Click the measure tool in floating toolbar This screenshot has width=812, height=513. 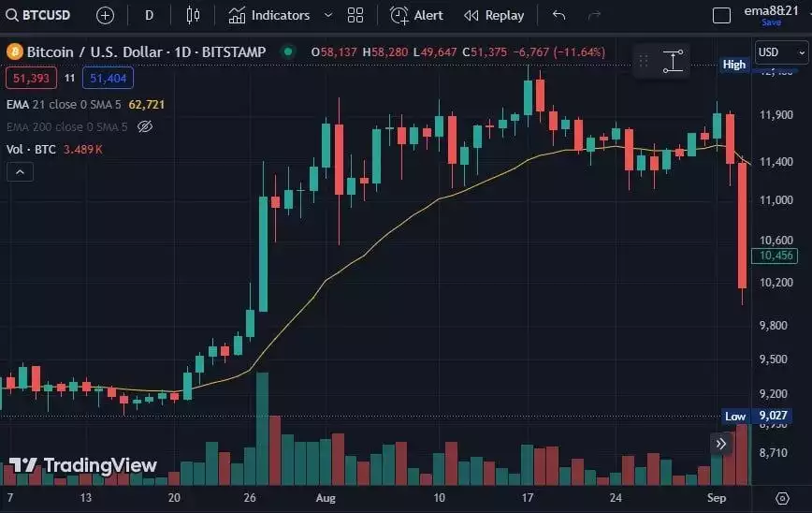point(674,62)
